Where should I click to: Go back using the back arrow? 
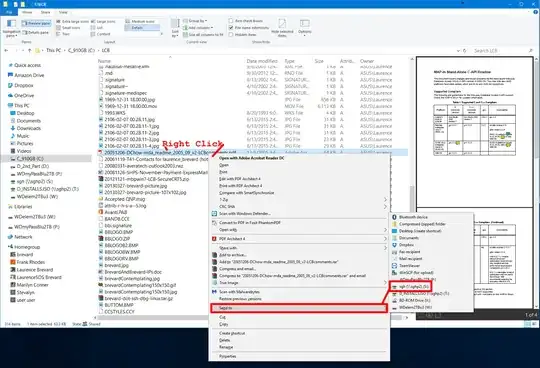[x=6, y=50]
